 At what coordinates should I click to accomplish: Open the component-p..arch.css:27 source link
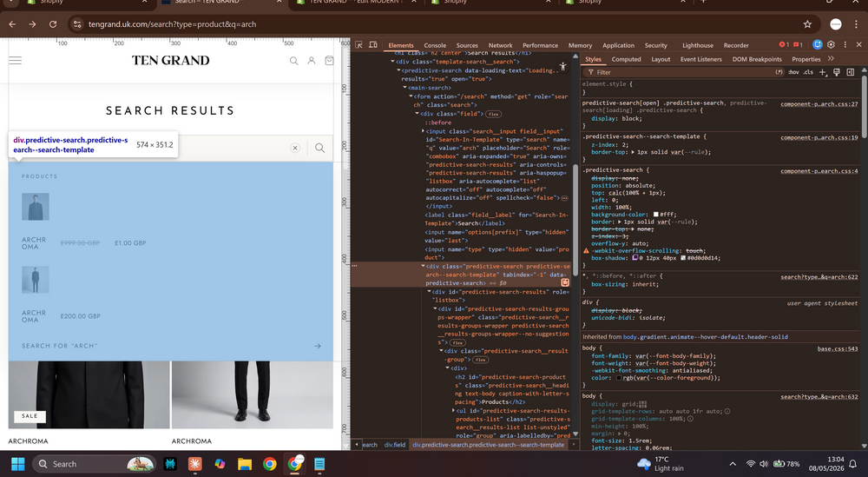tap(819, 103)
